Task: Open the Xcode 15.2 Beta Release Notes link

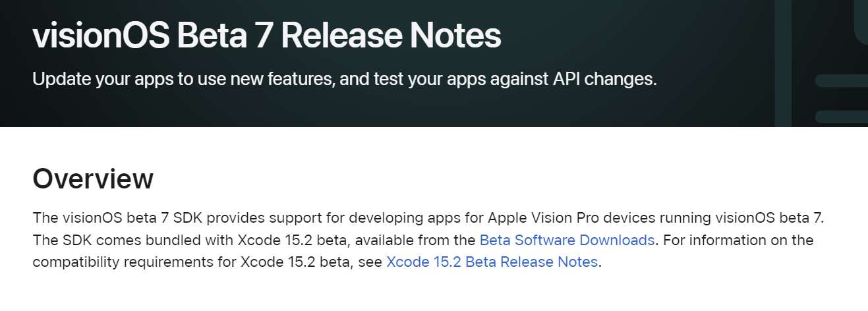Action: (x=492, y=262)
